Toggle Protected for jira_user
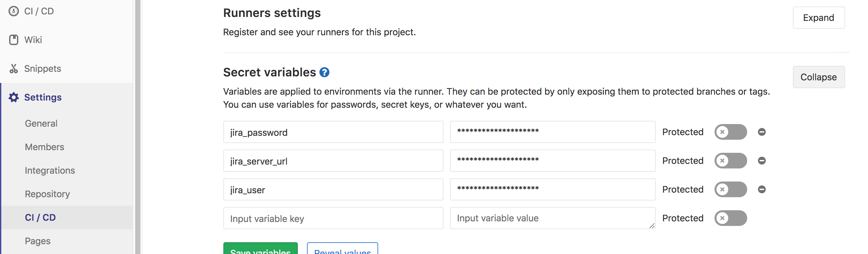 731,189
